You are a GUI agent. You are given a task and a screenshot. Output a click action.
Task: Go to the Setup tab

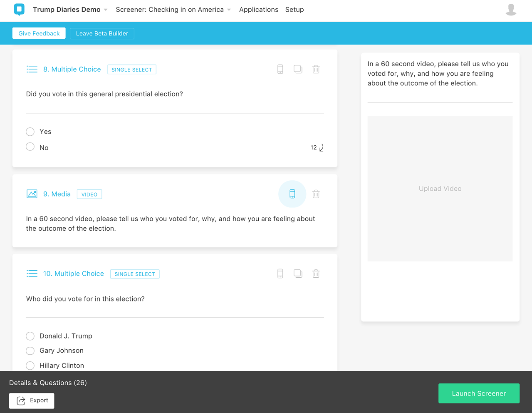294,10
